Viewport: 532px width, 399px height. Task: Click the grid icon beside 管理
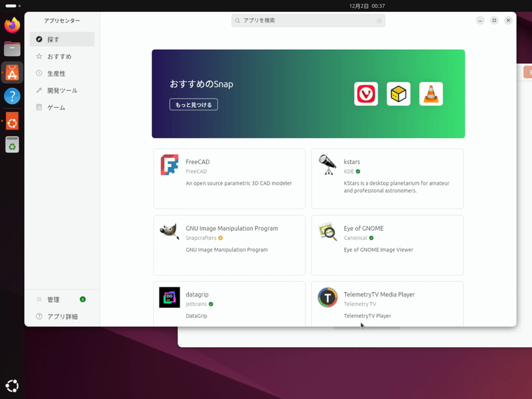pos(39,299)
